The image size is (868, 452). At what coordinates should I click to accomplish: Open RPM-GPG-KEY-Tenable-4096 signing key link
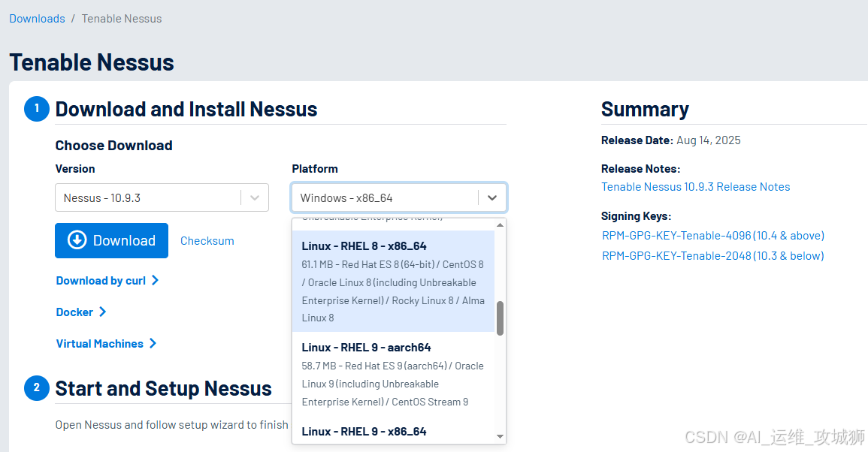713,236
